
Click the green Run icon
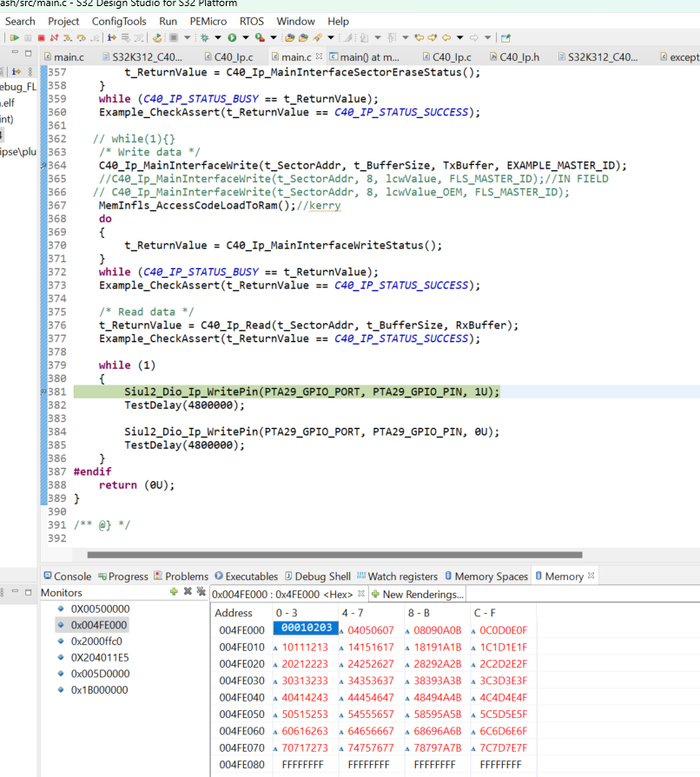tap(232, 37)
